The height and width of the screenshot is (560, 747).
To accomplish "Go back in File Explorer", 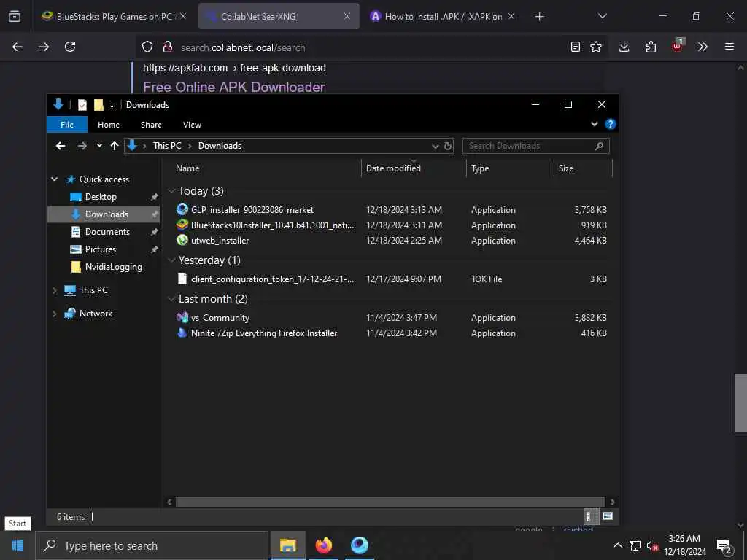I will (x=61, y=146).
